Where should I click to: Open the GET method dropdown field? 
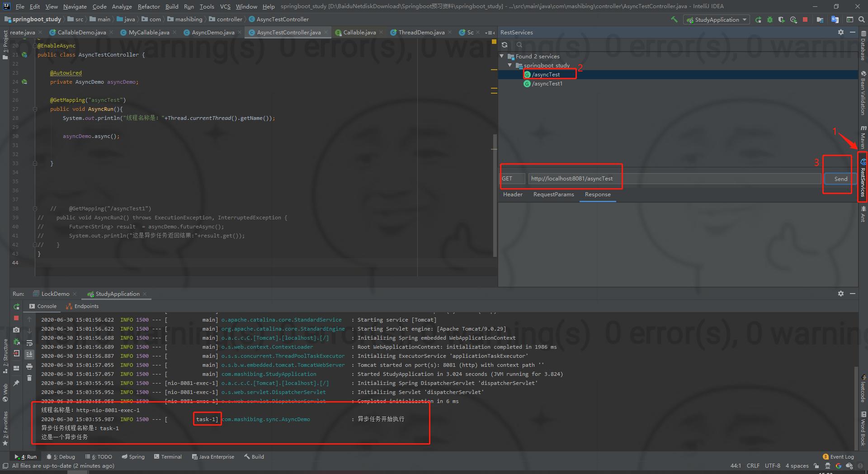513,179
